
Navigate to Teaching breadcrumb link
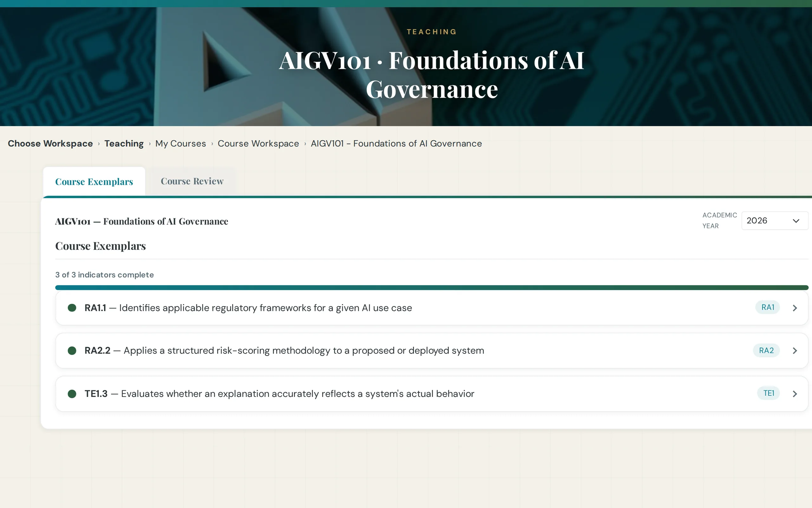pyautogui.click(x=124, y=144)
